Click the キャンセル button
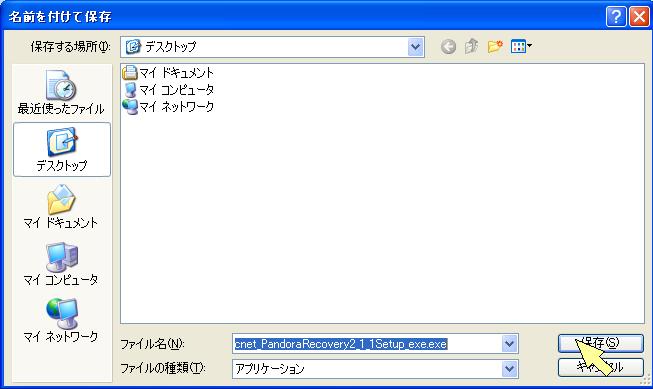The width and height of the screenshot is (653, 389). click(x=601, y=367)
